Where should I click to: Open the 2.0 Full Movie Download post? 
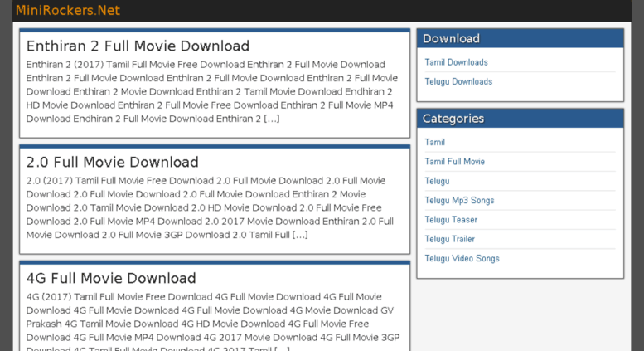click(112, 162)
